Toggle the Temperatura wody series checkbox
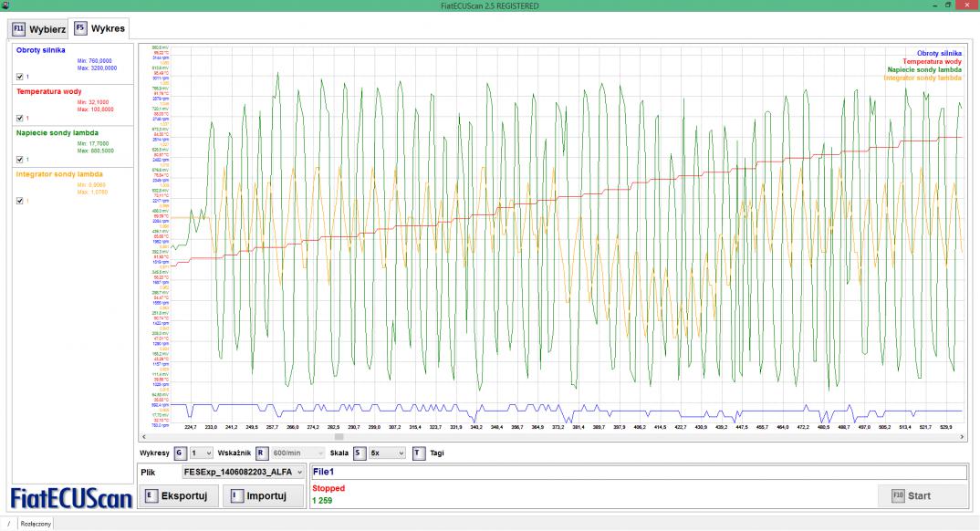 pos(20,118)
